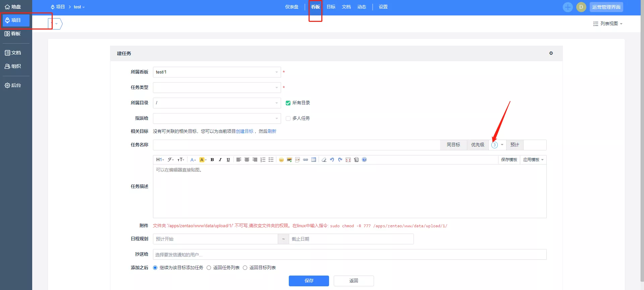Click the form settings gear icon
Viewport: 644px width, 290px height.
click(x=551, y=53)
